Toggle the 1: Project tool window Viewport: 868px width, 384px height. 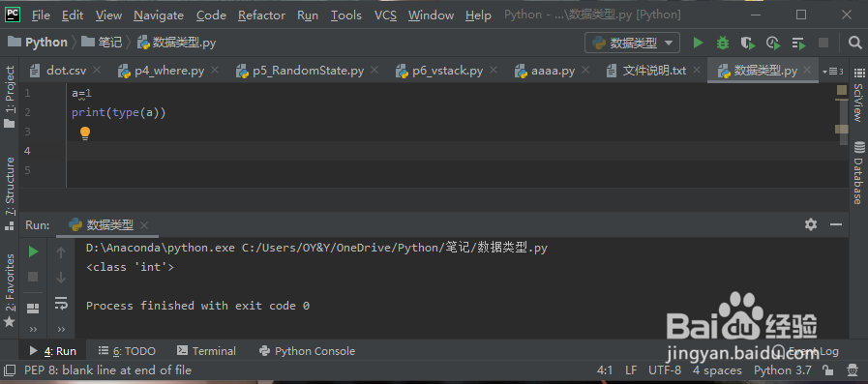click(10, 98)
